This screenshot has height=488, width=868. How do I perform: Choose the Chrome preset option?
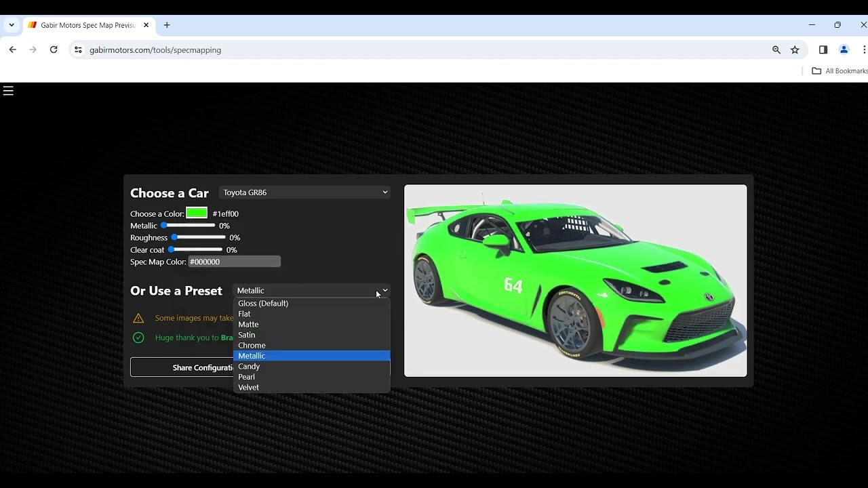[x=312, y=345]
